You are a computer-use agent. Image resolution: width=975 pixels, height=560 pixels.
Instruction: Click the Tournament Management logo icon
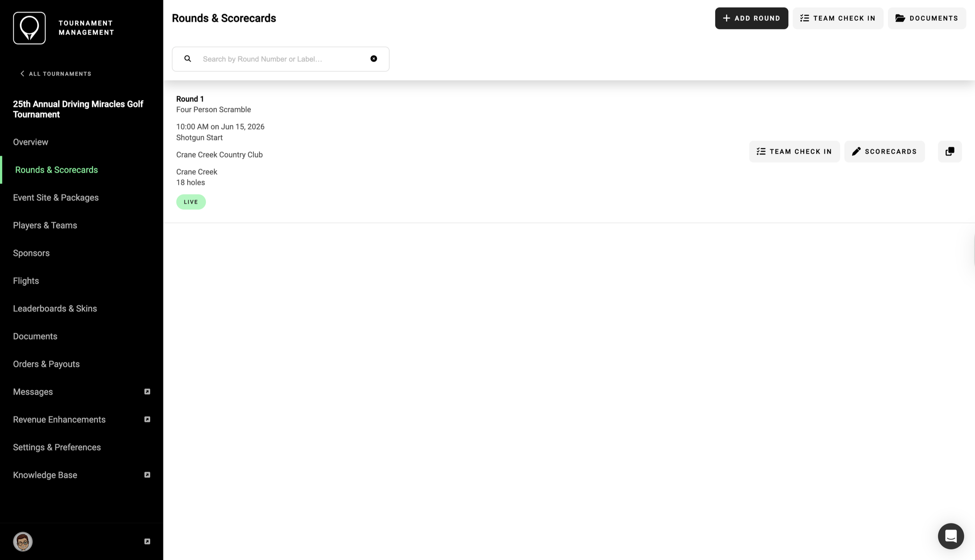[x=29, y=28]
